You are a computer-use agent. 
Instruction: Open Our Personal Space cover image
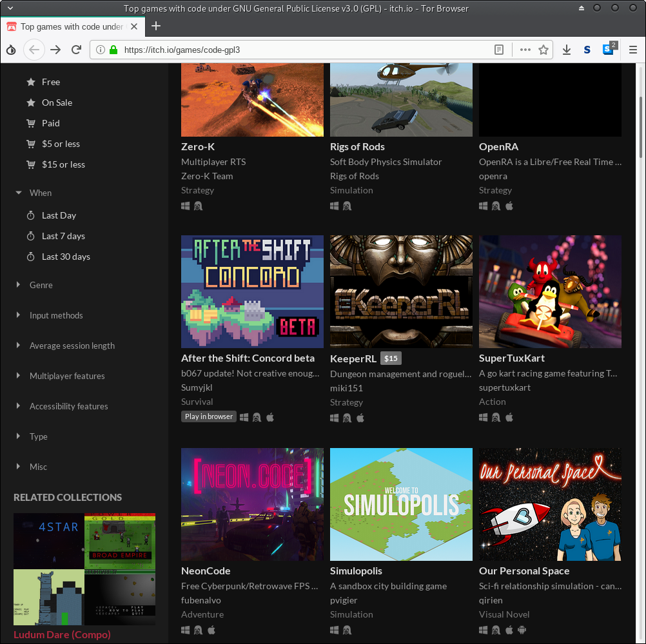coord(550,504)
